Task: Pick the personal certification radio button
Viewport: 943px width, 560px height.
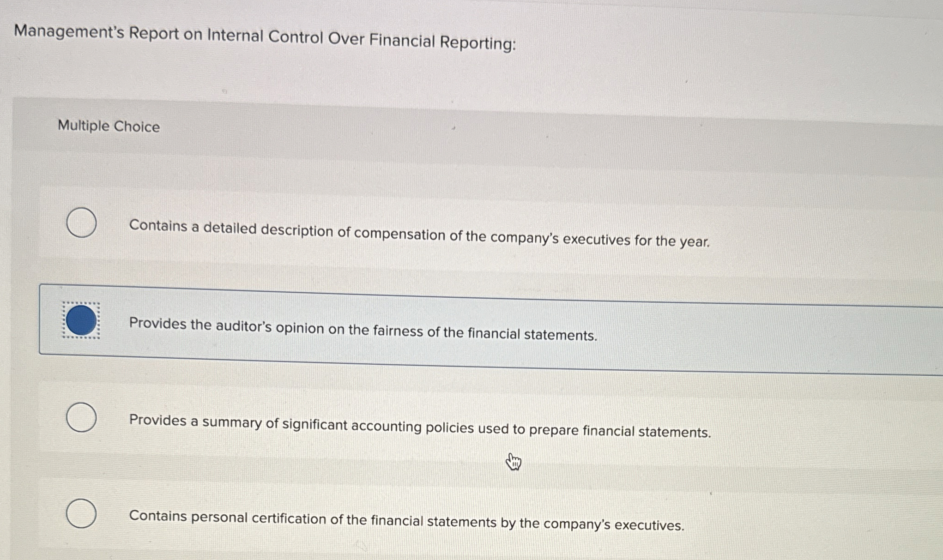Action: (81, 513)
